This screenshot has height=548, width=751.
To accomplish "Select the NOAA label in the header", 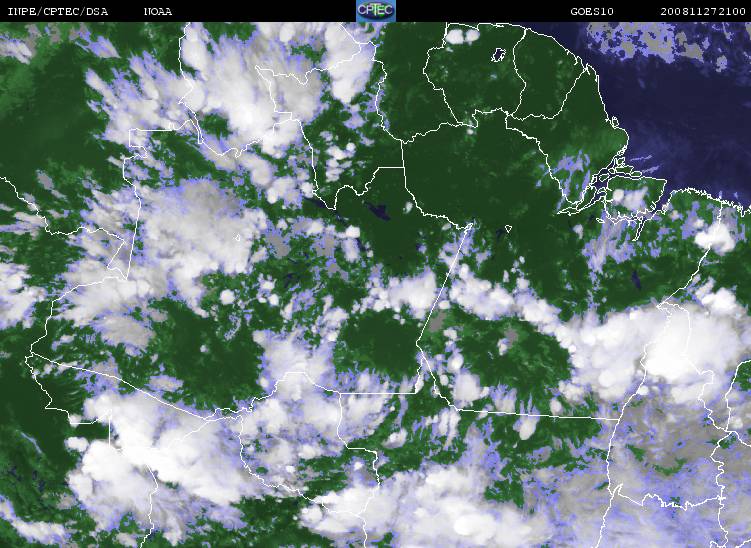I will click(x=158, y=11).
